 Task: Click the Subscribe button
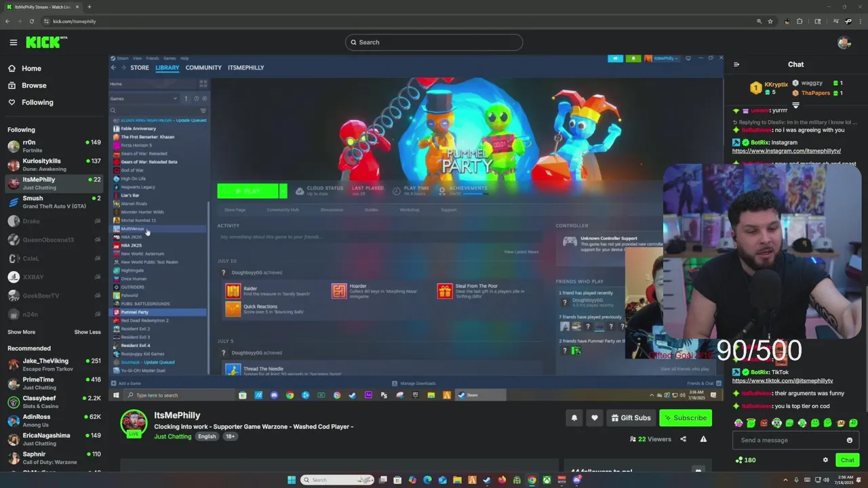tap(686, 418)
